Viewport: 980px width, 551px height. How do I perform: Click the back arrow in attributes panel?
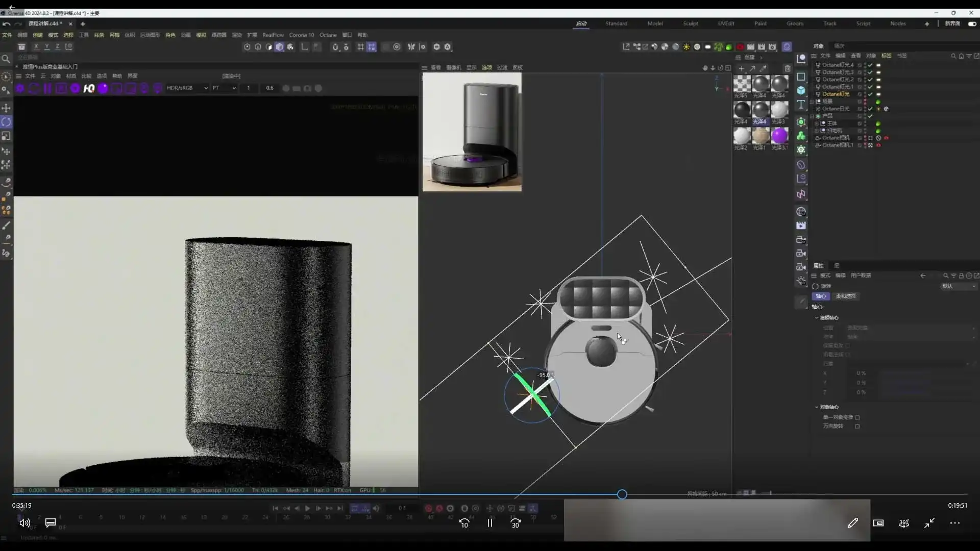(x=923, y=275)
